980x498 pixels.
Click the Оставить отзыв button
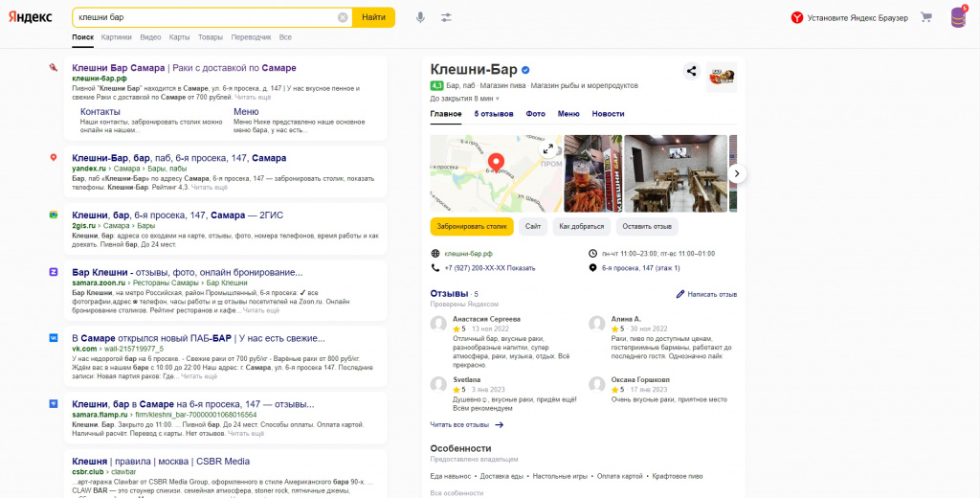coord(647,226)
